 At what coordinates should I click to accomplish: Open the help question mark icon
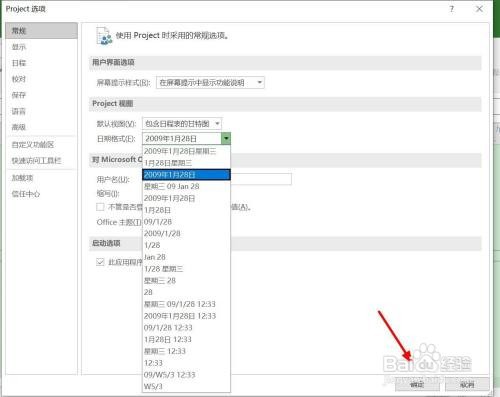(452, 9)
